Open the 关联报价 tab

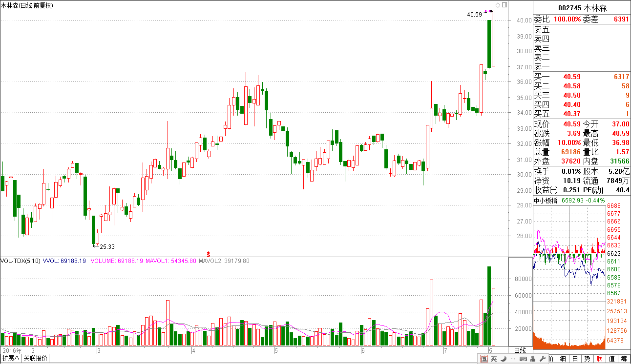35,359
